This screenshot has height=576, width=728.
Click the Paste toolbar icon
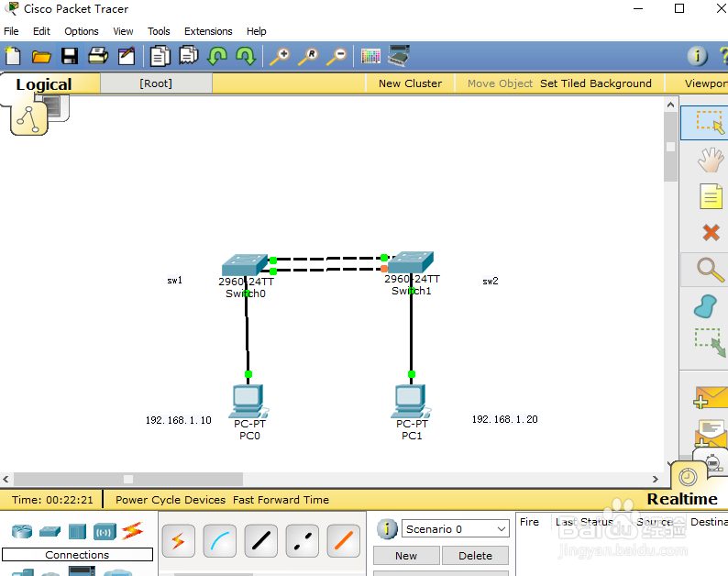tap(189, 55)
